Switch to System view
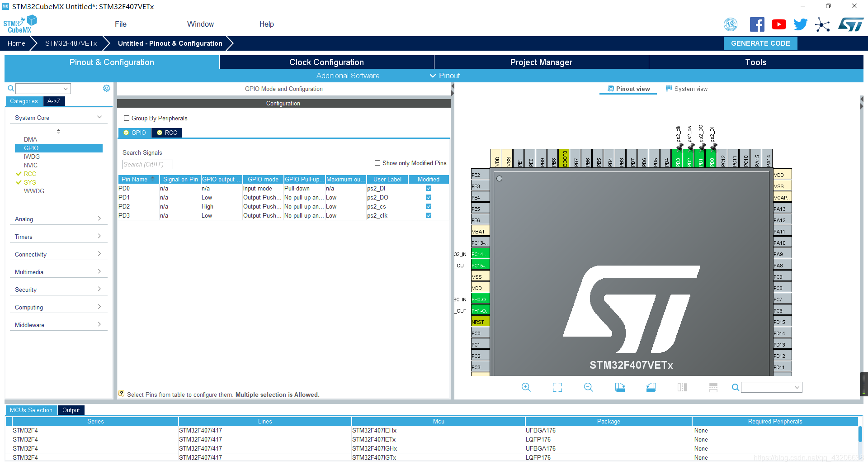This screenshot has height=466, width=868. tap(686, 89)
